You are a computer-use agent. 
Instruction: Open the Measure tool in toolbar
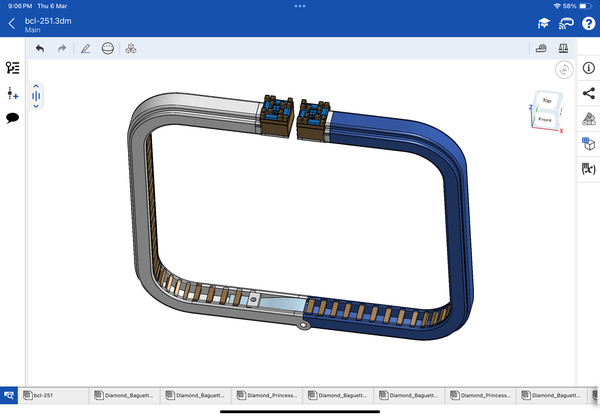(x=541, y=48)
